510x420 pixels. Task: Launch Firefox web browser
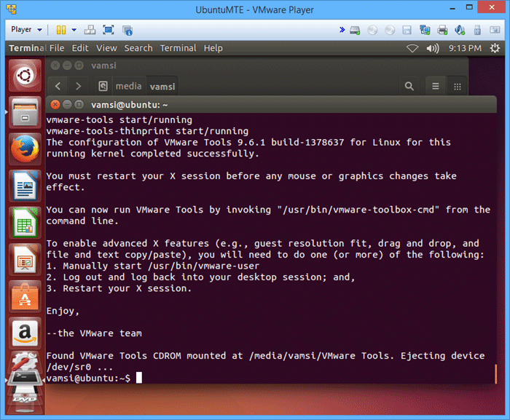coord(25,149)
